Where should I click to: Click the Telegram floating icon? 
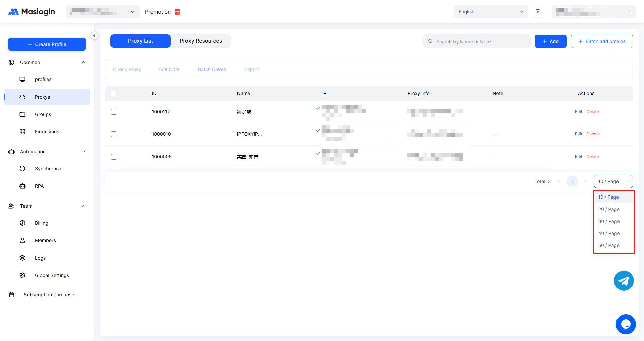tap(624, 281)
